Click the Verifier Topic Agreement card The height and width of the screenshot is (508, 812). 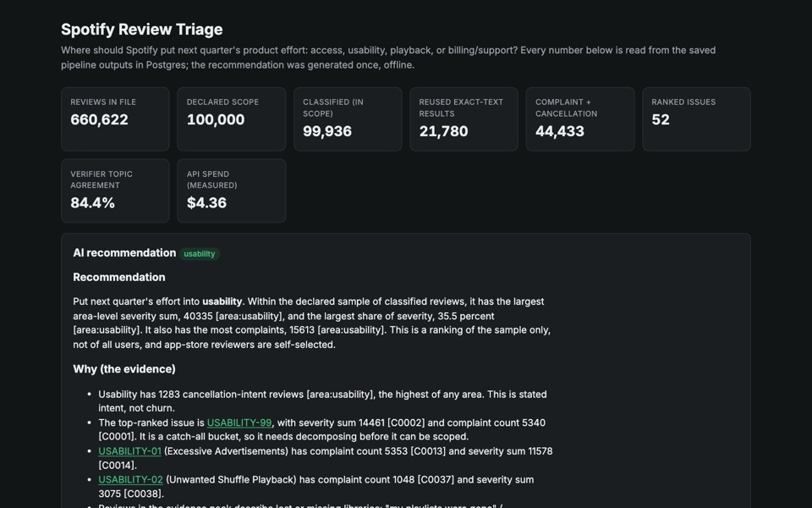[x=115, y=190]
